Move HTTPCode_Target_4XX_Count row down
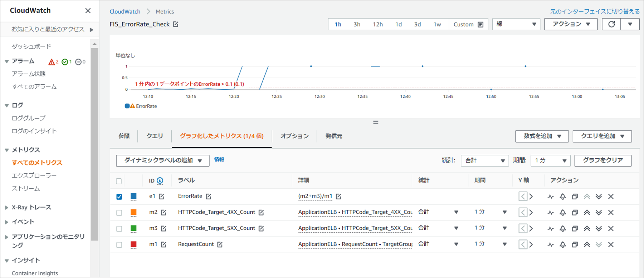The height and width of the screenshot is (278, 644). (599, 213)
